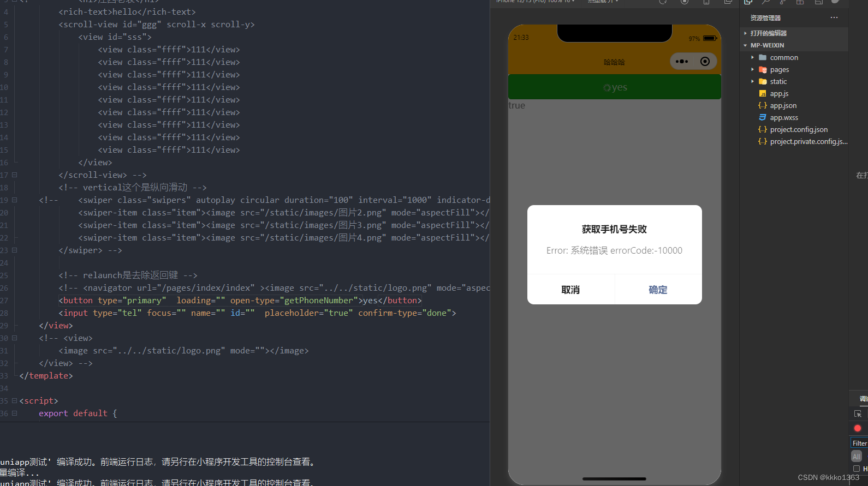The width and height of the screenshot is (868, 486).
Task: Collapse the script tag fold at line 35
Action: (x=15, y=401)
